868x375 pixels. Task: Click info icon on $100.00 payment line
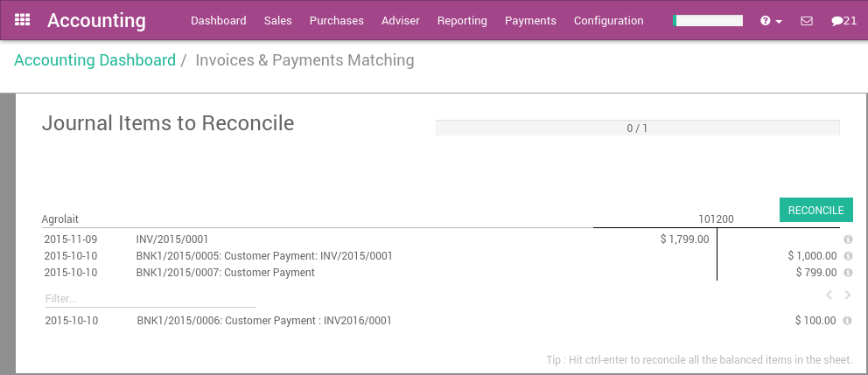pos(848,321)
